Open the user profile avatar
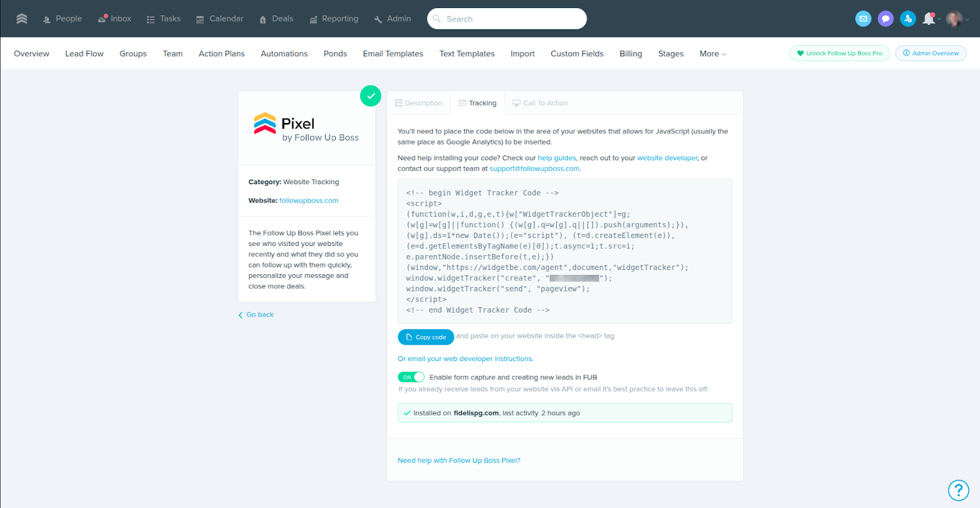The image size is (980, 508). click(x=954, y=19)
